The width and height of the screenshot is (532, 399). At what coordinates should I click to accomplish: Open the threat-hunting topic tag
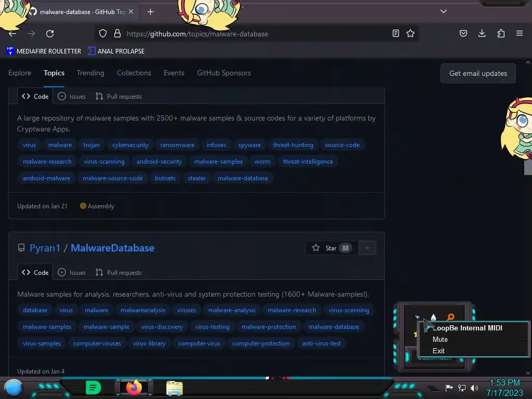coord(293,145)
